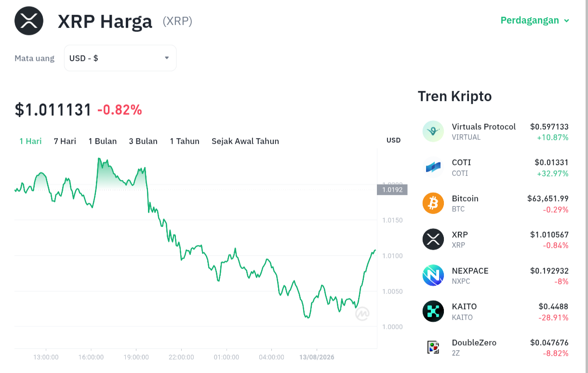Click the orange Bitcoin icon
The height and width of the screenshot is (373, 588).
pos(433,203)
